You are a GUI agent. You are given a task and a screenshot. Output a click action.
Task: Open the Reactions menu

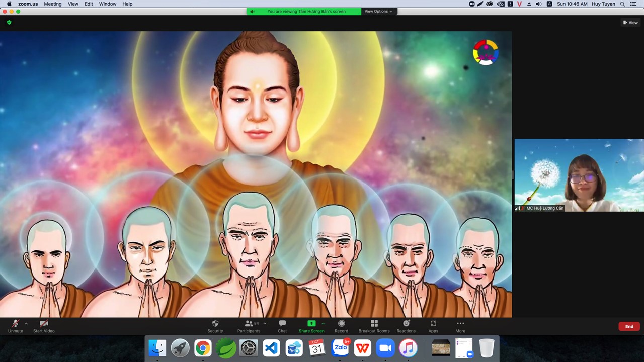pos(406,326)
